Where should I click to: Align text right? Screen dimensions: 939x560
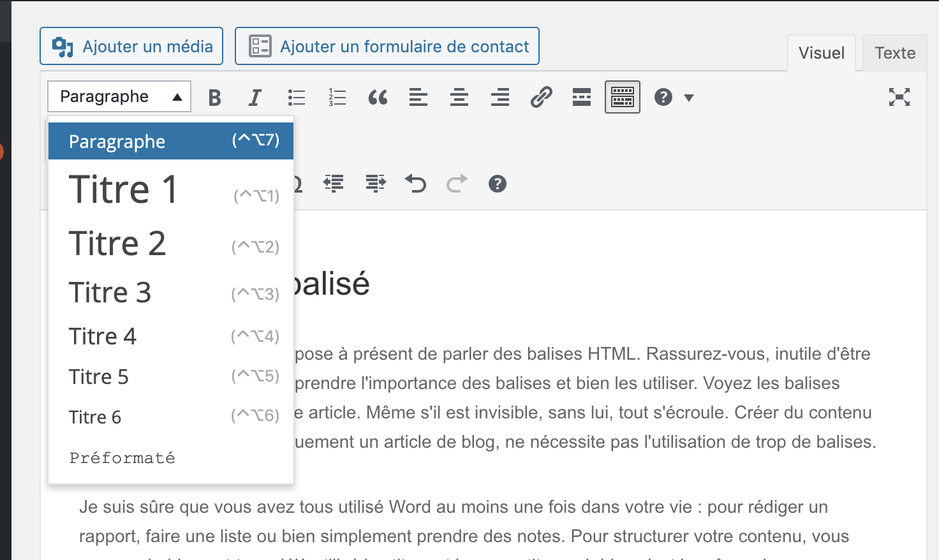click(x=500, y=98)
